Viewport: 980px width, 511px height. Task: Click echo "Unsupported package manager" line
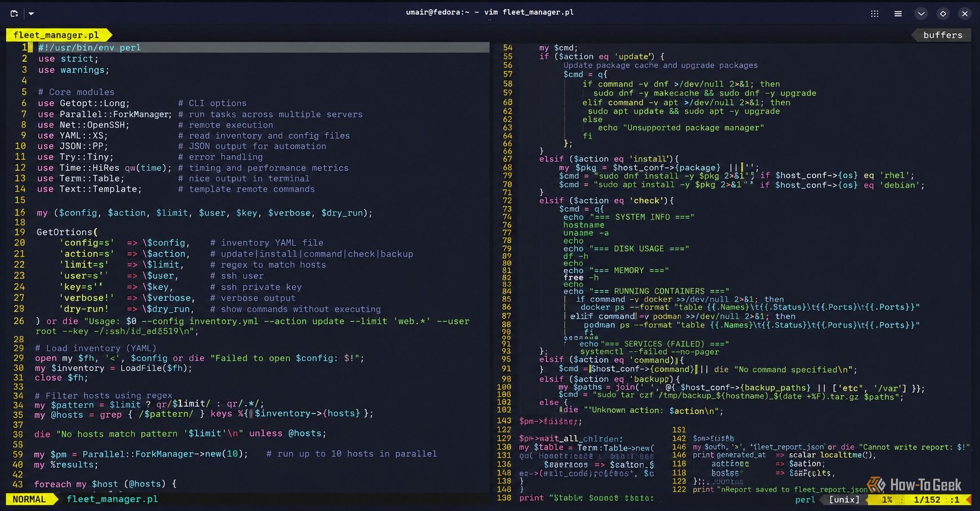681,127
